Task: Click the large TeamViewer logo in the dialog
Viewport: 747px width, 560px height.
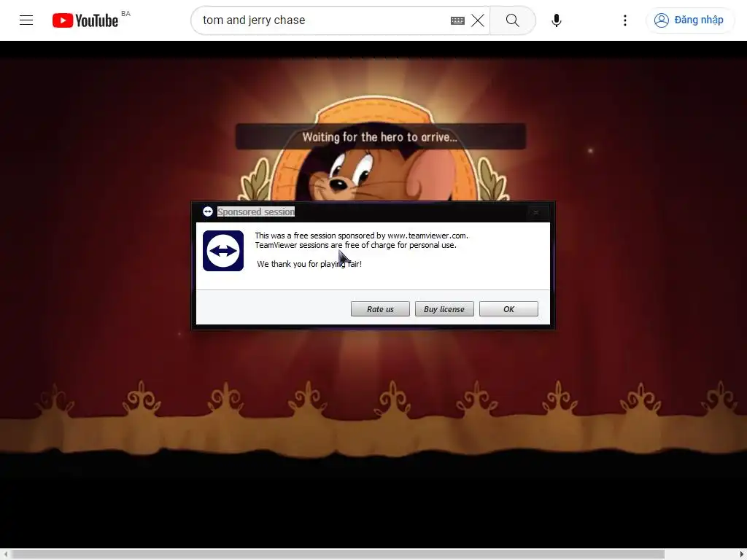Action: 223,251
